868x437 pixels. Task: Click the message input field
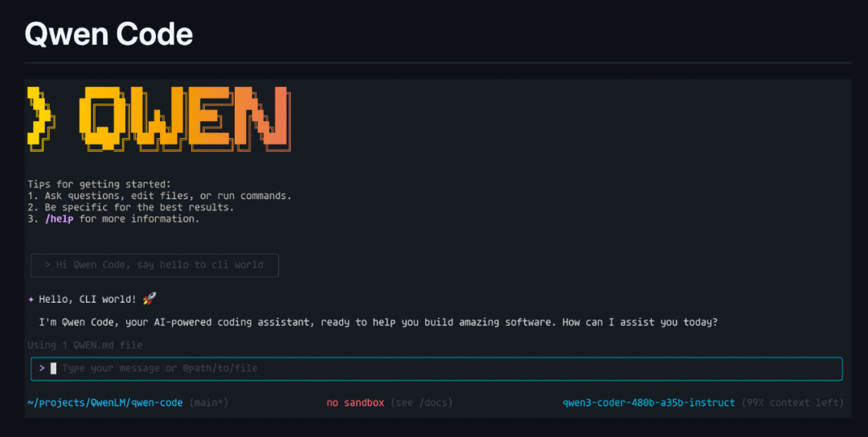click(436, 369)
